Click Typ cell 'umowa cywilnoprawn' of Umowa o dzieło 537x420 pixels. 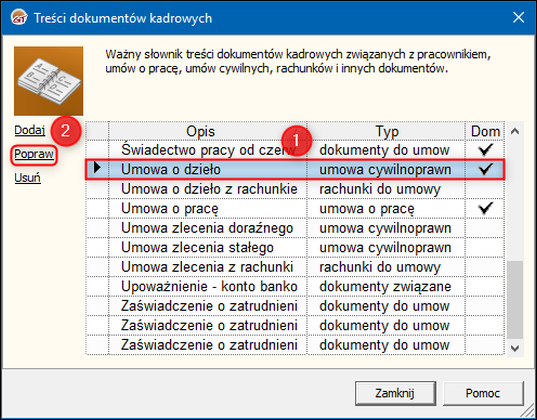pyautogui.click(x=386, y=170)
